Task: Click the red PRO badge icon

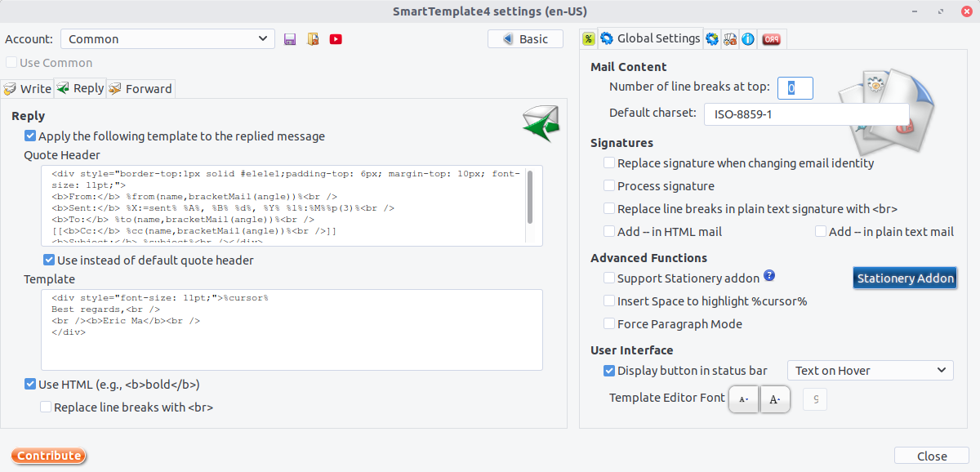Action: coord(772,38)
